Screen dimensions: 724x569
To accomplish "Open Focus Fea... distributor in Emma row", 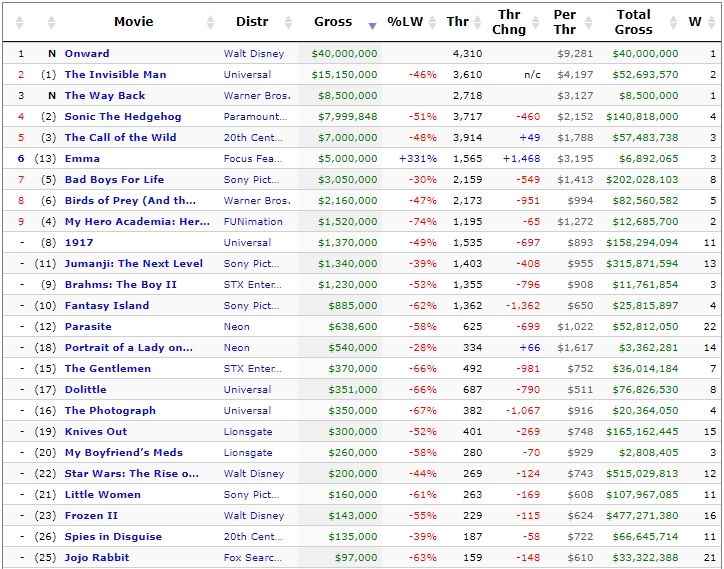I will point(253,158).
